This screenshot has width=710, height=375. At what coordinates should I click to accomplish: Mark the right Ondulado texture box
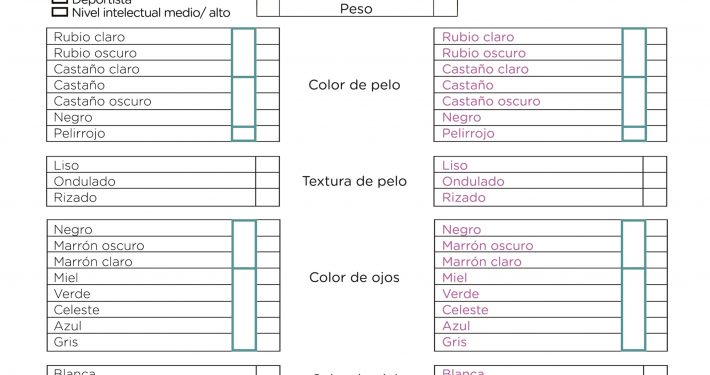click(x=655, y=181)
